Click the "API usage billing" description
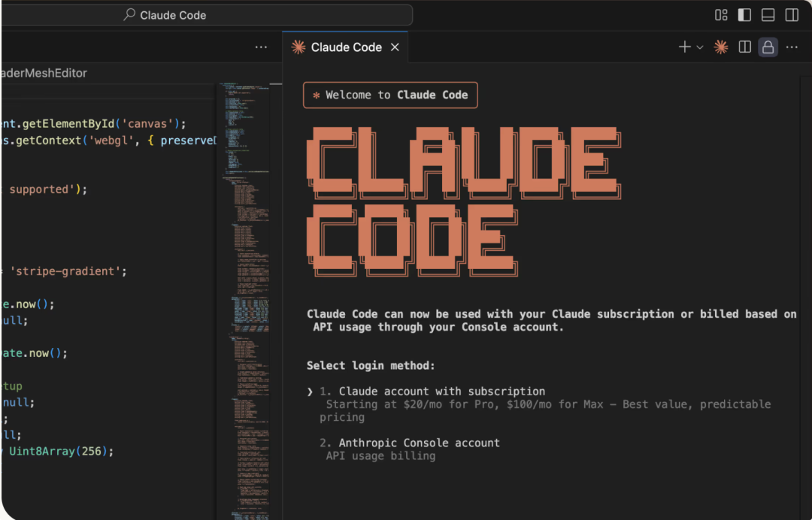 click(x=380, y=456)
